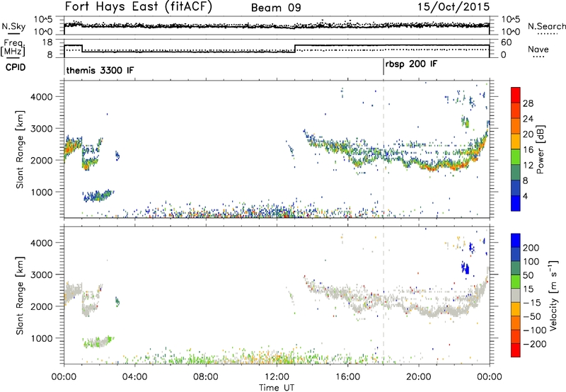Viewport: 566px width, 392px height.
Task: Click the gray segment of the Velocity color bar
Action: coord(516,296)
